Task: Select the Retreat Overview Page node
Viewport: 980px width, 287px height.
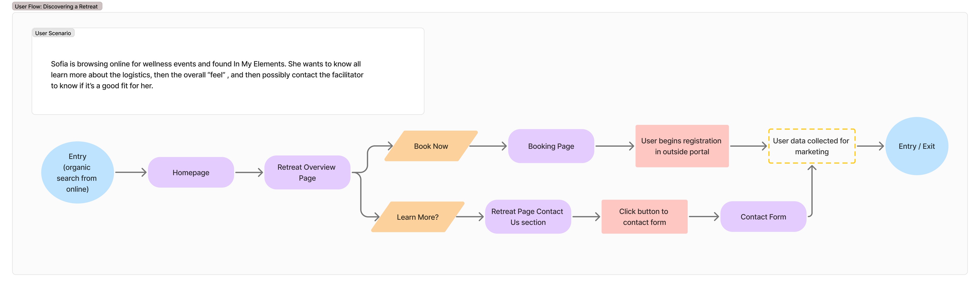Action: pos(307,173)
